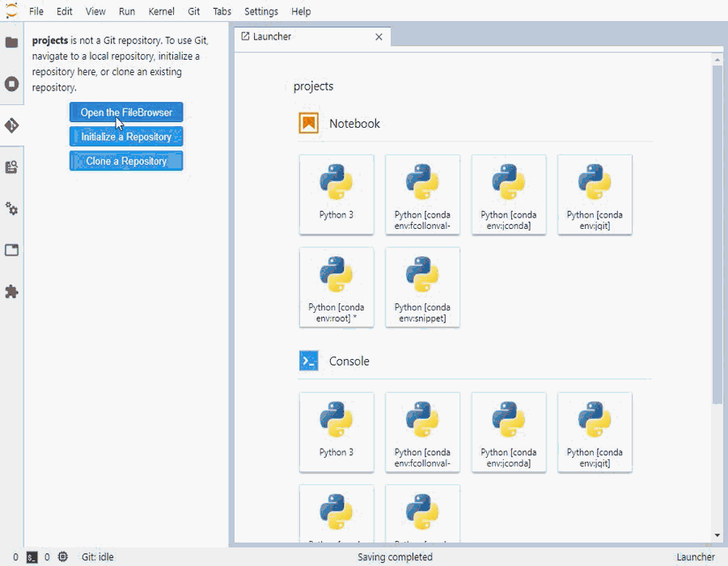Launch console with conda env:fcollonval kernel
This screenshot has width=728, height=566.
tap(422, 432)
